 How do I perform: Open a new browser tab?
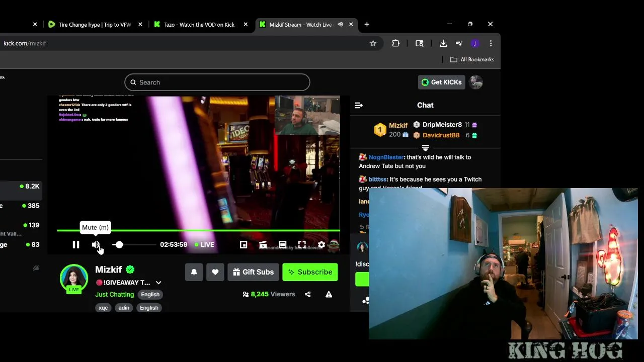pyautogui.click(x=367, y=24)
